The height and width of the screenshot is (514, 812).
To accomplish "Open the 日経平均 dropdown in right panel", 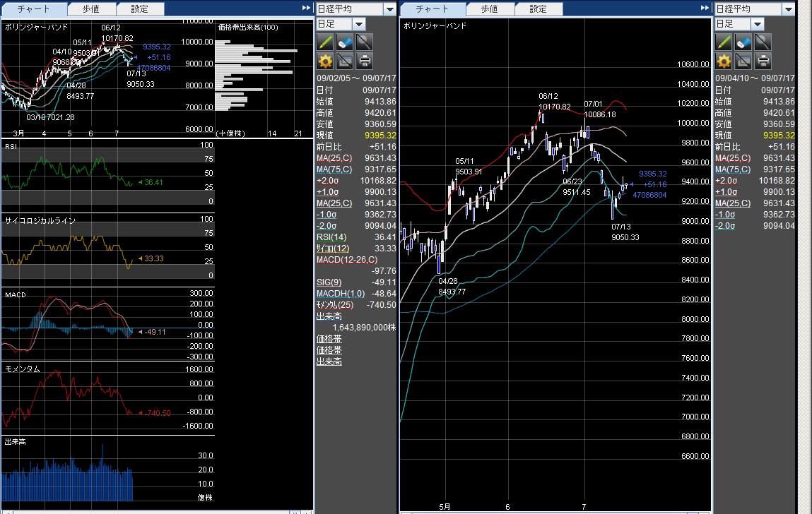I will click(788, 9).
